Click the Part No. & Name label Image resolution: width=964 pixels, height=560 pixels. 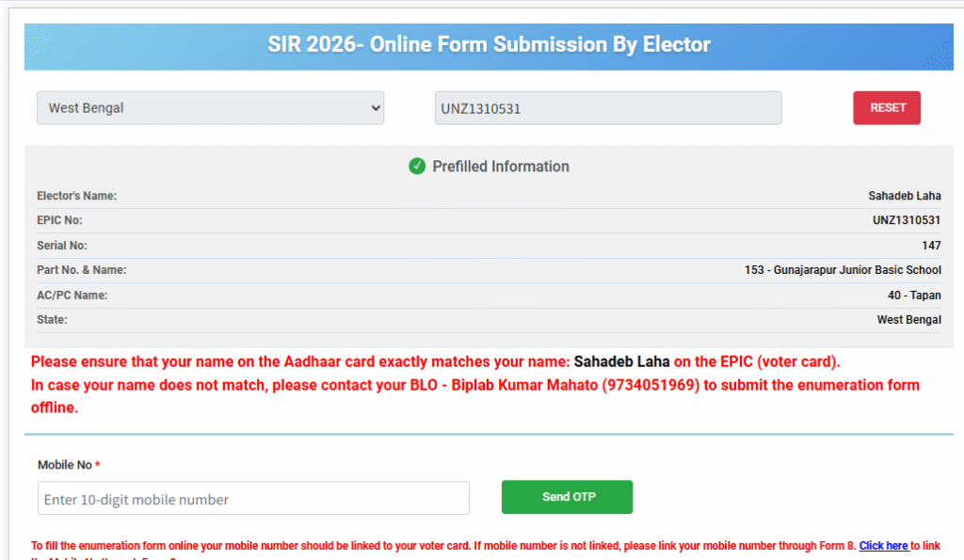81,270
